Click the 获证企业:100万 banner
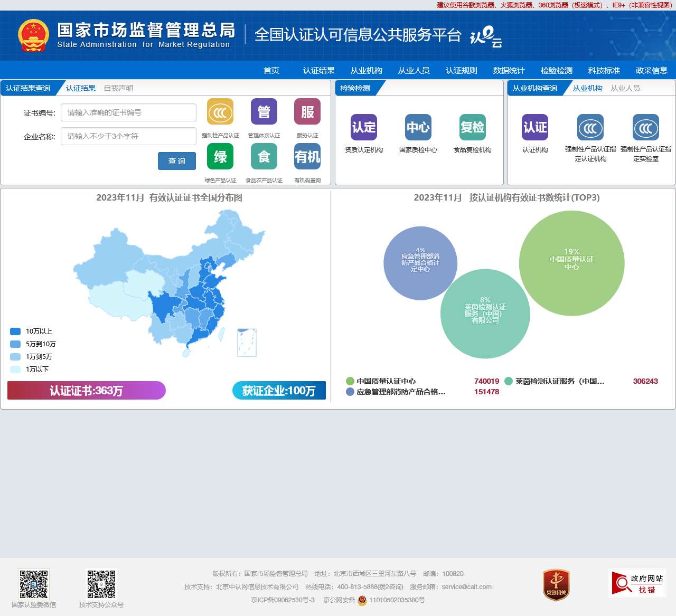676x616 pixels. click(279, 391)
